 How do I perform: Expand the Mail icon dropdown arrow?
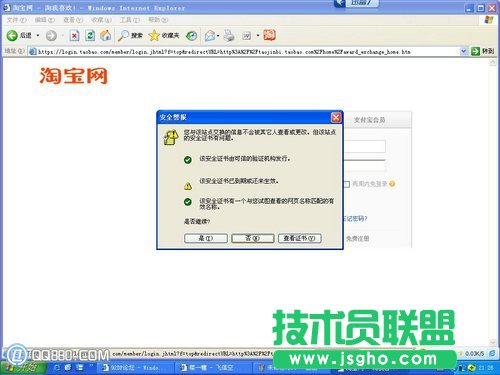218,36
